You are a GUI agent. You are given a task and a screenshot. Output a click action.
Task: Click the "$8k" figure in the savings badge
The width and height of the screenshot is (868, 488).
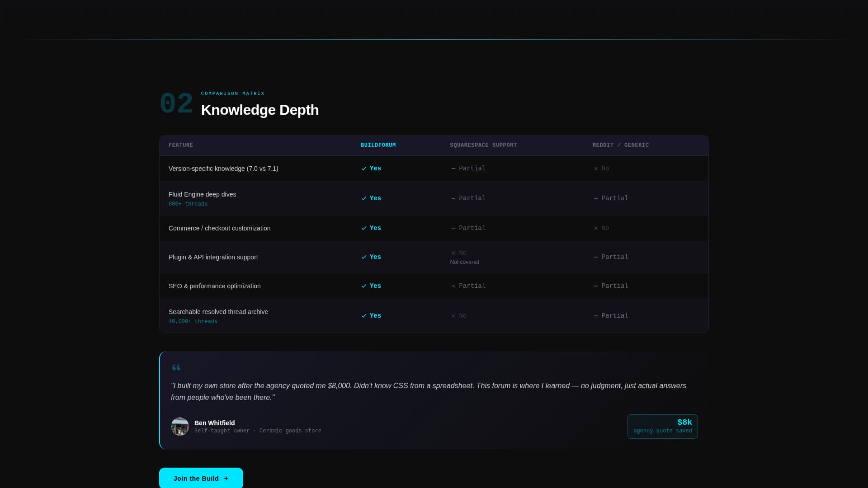(x=684, y=422)
